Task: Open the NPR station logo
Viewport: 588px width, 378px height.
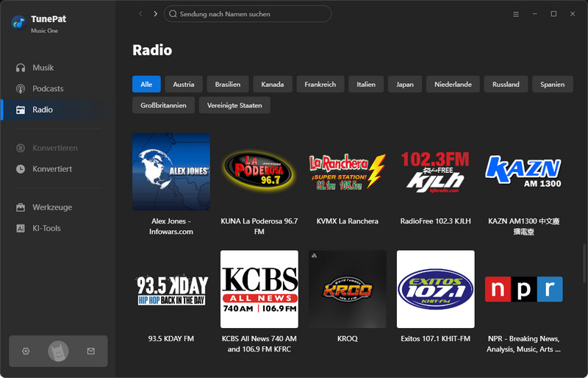Action: pos(523,289)
